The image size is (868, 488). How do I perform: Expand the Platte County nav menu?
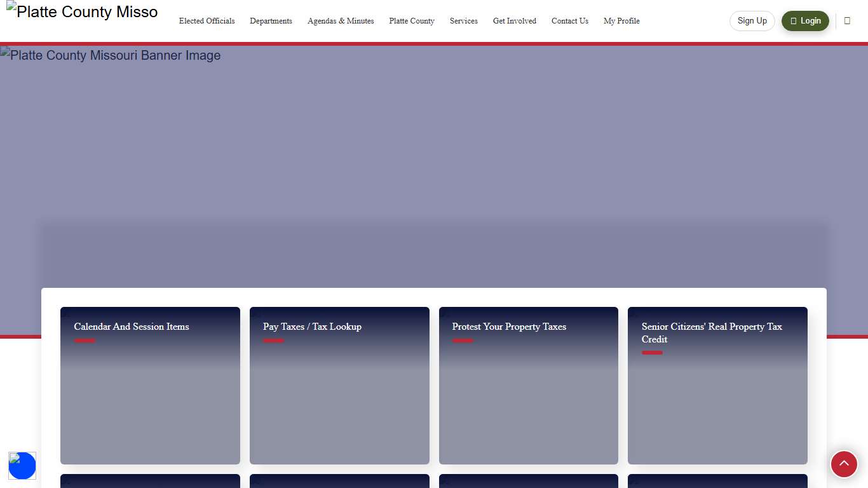[412, 21]
